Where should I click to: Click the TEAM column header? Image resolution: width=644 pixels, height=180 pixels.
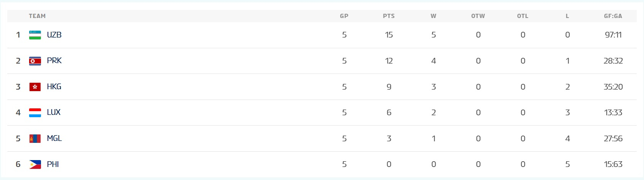point(37,16)
